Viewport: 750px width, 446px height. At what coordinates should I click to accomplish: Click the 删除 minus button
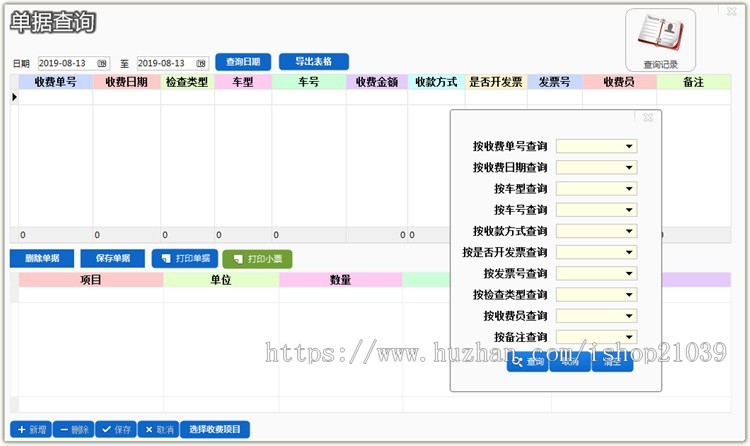pyautogui.click(x=74, y=429)
